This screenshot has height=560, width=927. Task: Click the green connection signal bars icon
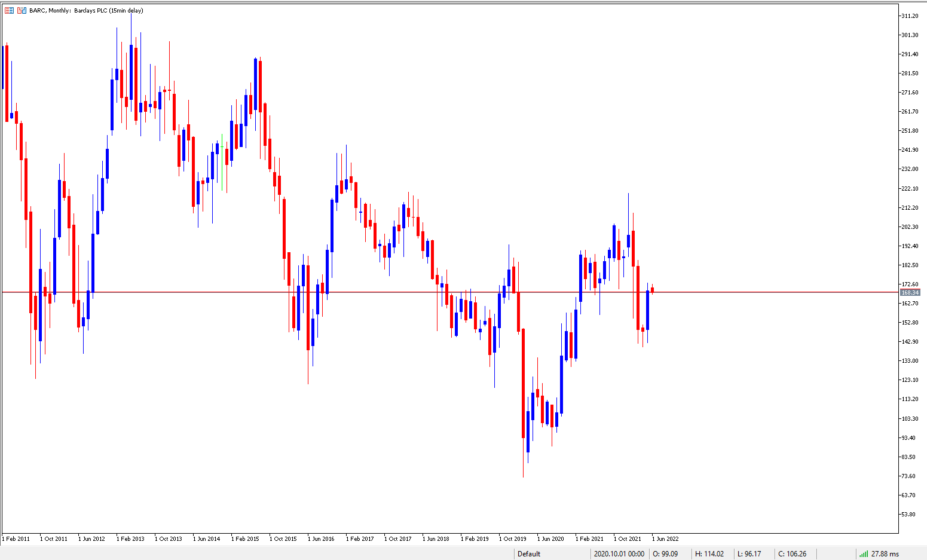click(864, 553)
